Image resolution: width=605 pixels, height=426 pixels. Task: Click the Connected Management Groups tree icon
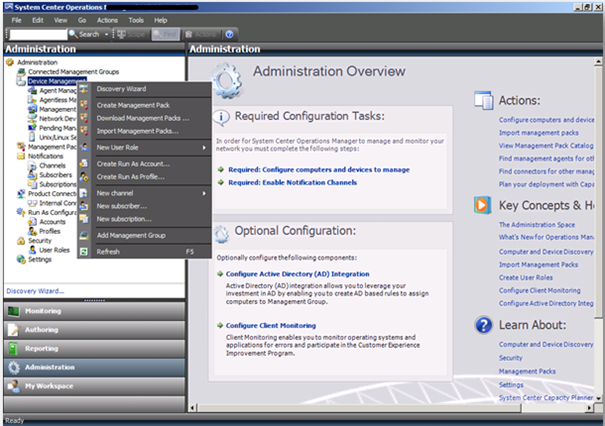[x=21, y=71]
